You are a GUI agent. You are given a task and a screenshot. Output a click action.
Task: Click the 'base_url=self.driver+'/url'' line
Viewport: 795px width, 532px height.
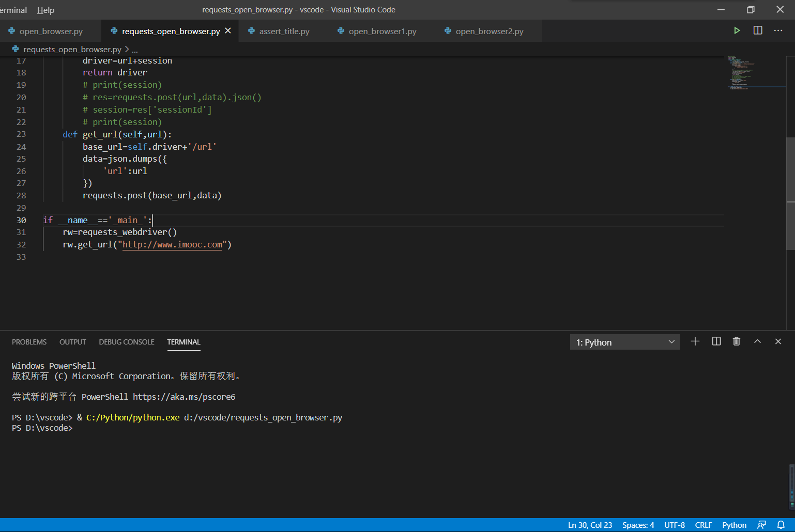pos(149,147)
